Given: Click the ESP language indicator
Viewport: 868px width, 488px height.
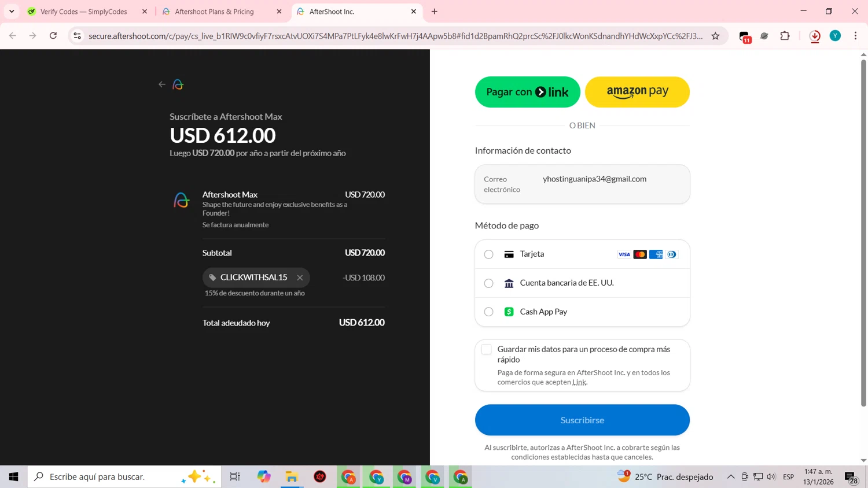Looking at the screenshot, I should point(788,476).
